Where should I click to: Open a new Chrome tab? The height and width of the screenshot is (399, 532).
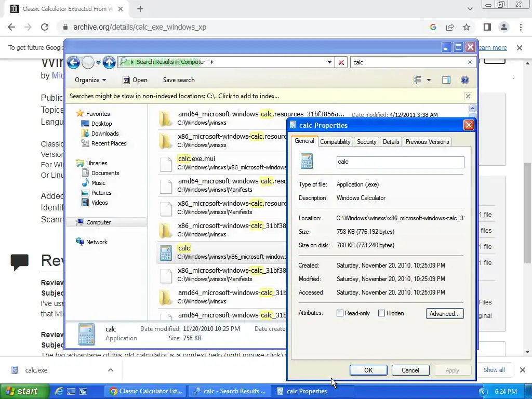pyautogui.click(x=140, y=9)
